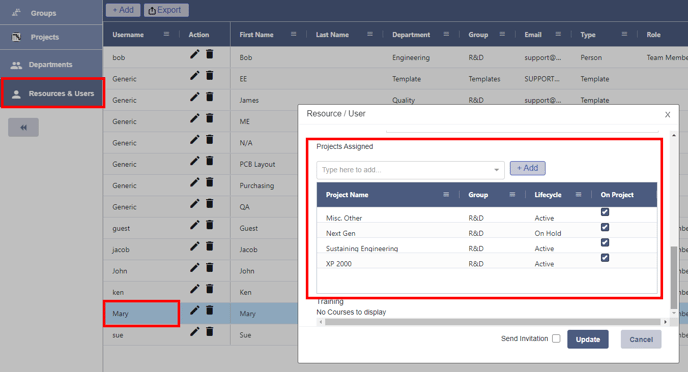688x372 pixels.
Task: Edit the Generic QA row
Action: 194,204
